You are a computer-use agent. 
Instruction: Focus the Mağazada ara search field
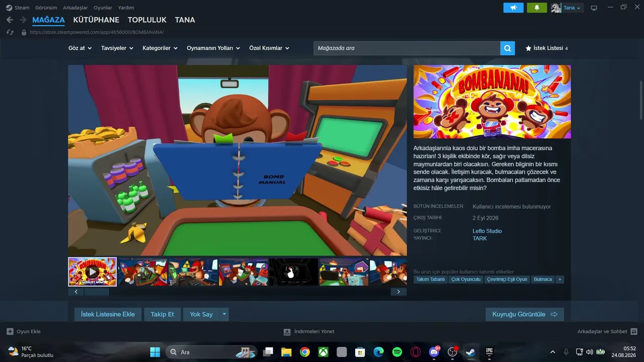point(407,48)
